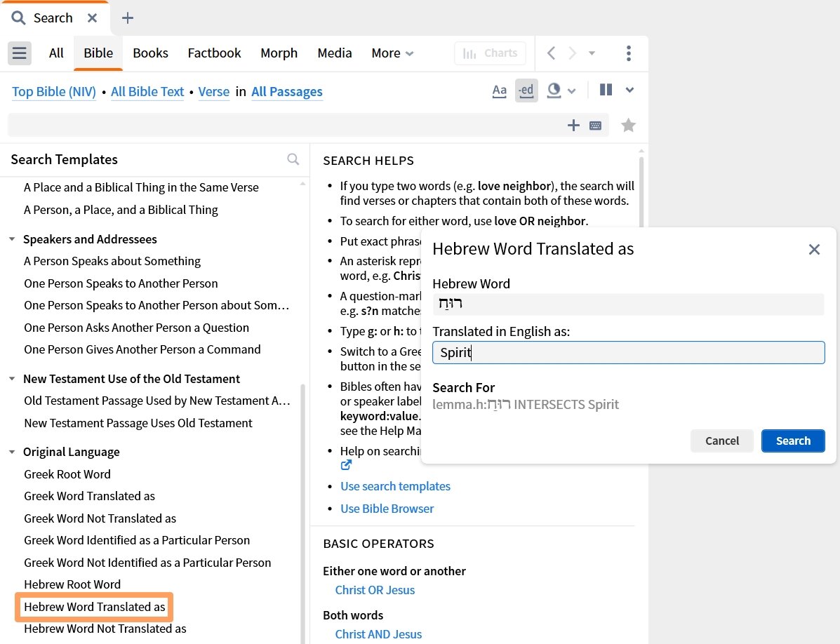Screen dimensions: 840x644
Task: Select Greek Word Not Translated as
Action: click(100, 518)
